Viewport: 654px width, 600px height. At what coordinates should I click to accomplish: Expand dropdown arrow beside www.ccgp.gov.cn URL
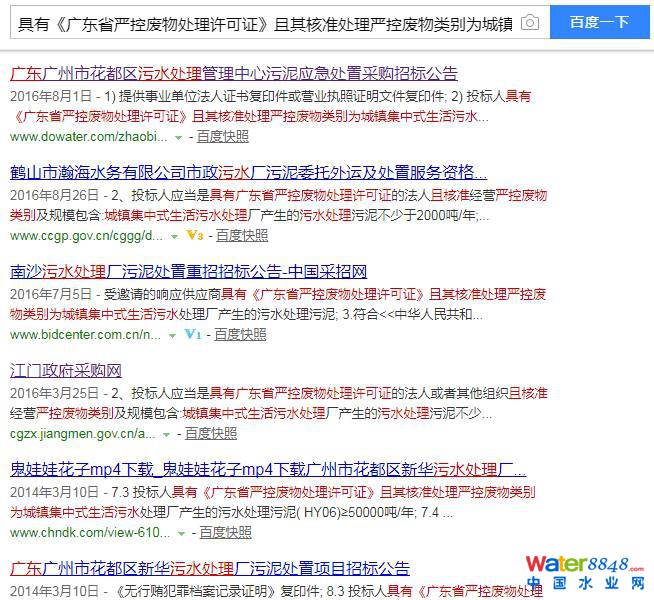point(176,236)
